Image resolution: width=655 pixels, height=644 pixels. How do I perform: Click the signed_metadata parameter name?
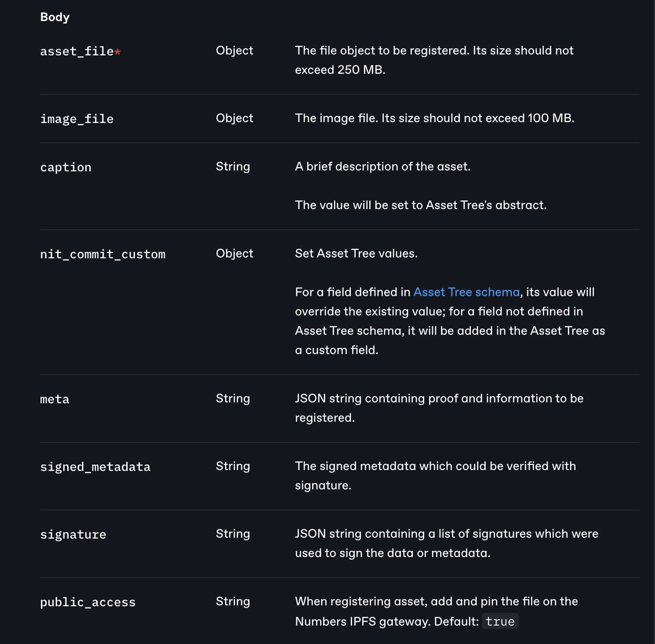pos(95,467)
